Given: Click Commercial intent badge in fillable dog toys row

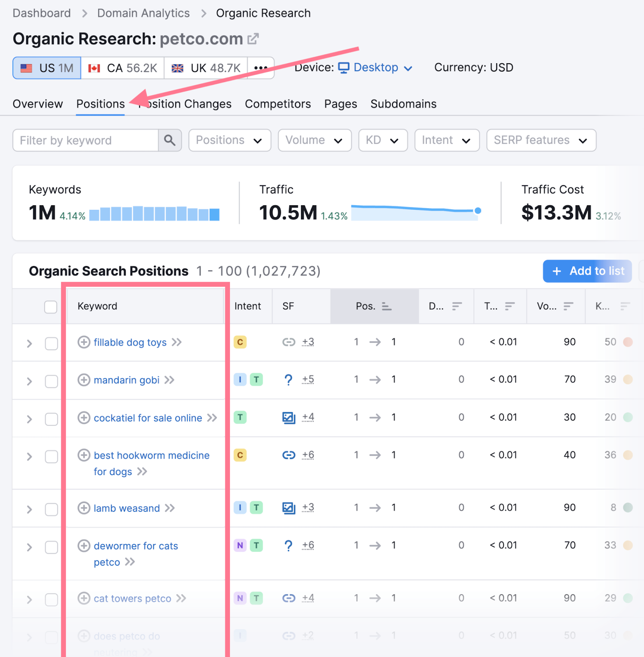Looking at the screenshot, I should (x=240, y=342).
